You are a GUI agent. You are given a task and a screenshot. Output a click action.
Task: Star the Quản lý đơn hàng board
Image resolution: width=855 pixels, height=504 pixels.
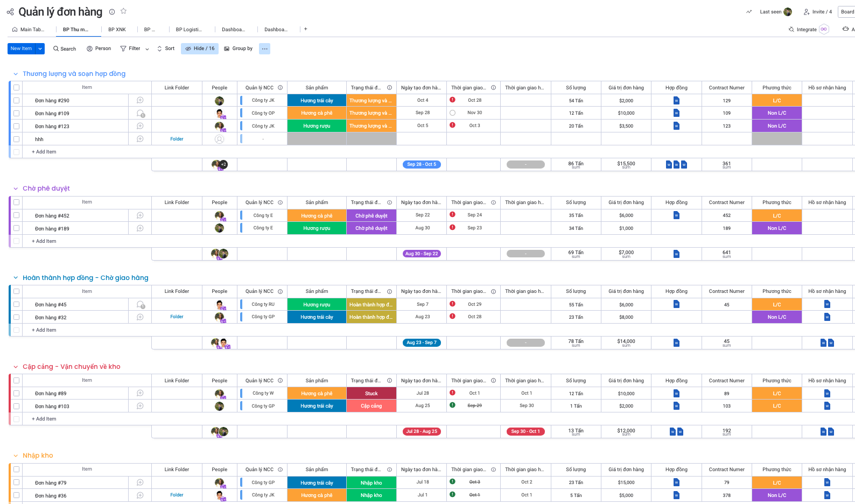(123, 11)
